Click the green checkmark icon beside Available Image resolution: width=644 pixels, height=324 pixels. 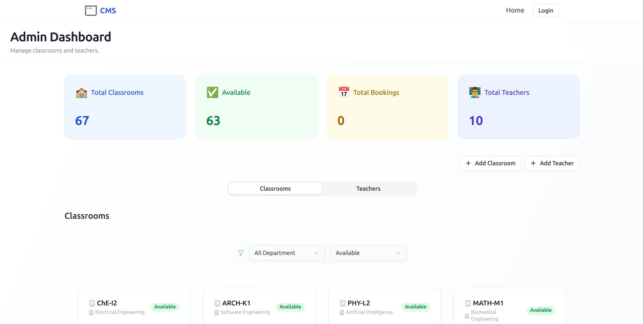[213, 92]
